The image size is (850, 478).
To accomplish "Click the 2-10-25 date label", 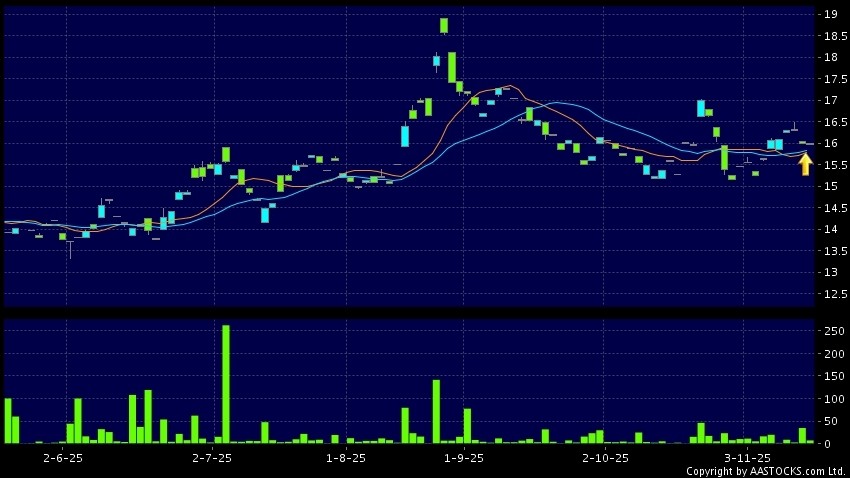I will [x=605, y=458].
